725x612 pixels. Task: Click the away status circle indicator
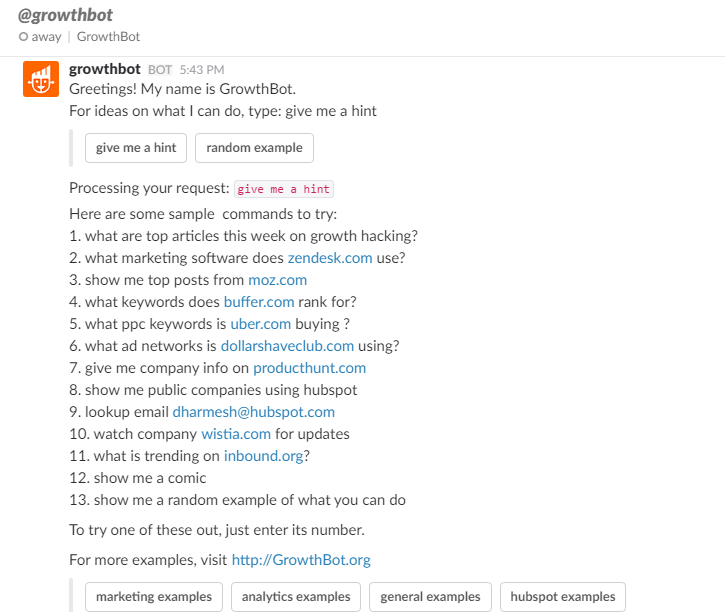click(x=22, y=37)
